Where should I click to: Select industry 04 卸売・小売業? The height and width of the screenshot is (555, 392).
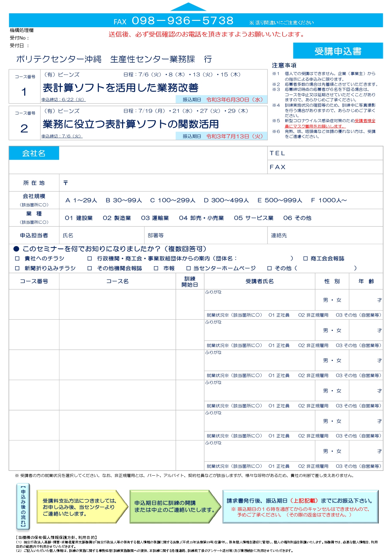coord(201,218)
